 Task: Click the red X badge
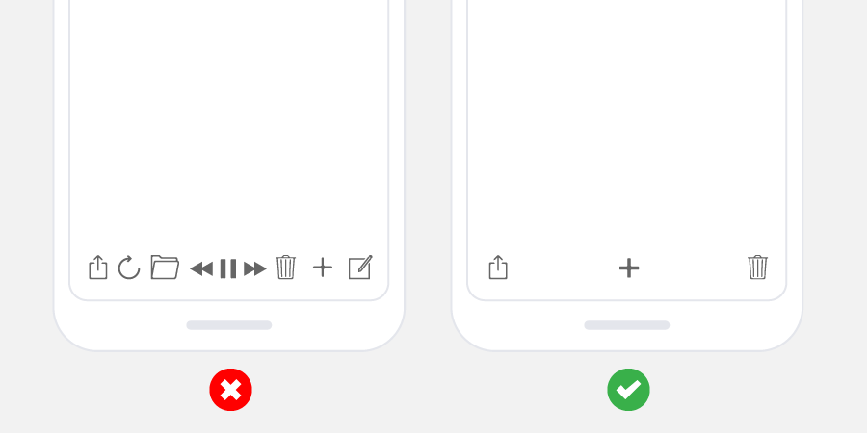click(x=231, y=390)
